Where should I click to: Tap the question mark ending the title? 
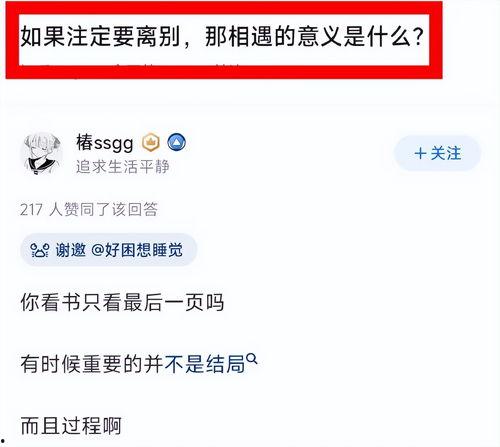click(x=418, y=37)
